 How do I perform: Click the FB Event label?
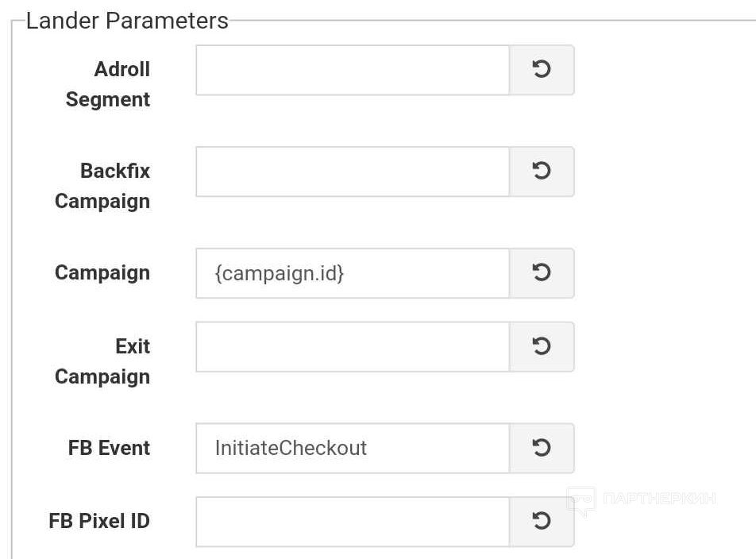coord(109,447)
